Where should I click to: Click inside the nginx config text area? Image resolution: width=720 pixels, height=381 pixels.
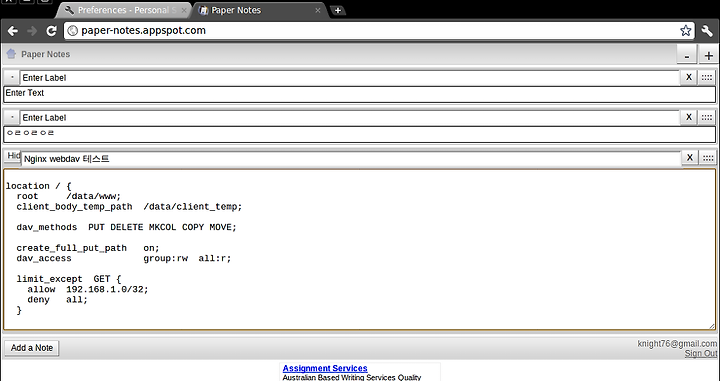click(360, 249)
